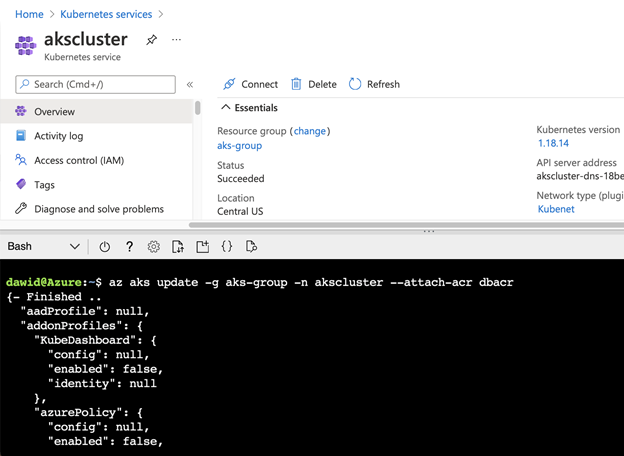
Task: Click the magnifier icon in search box
Action: click(x=25, y=84)
